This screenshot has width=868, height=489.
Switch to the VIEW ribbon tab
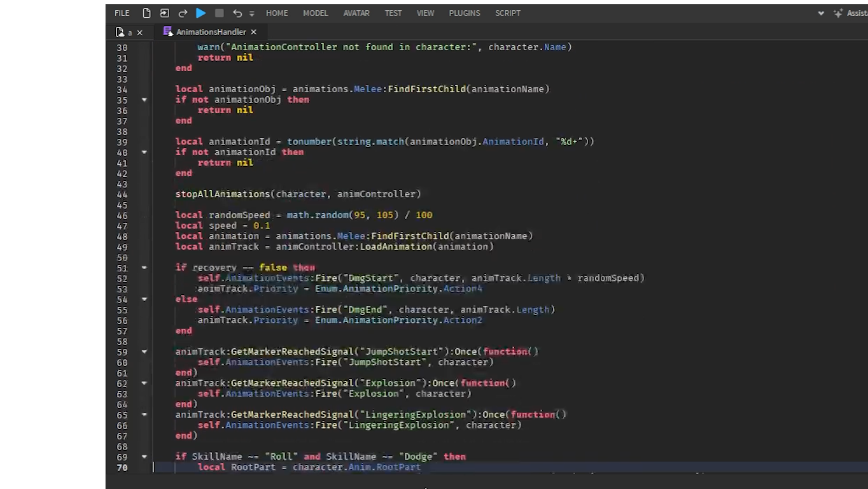[425, 13]
